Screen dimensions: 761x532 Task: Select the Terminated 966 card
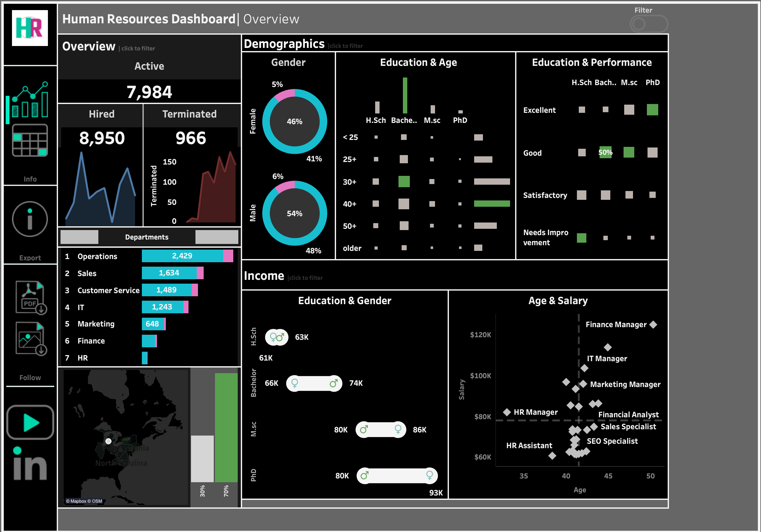pyautogui.click(x=191, y=138)
